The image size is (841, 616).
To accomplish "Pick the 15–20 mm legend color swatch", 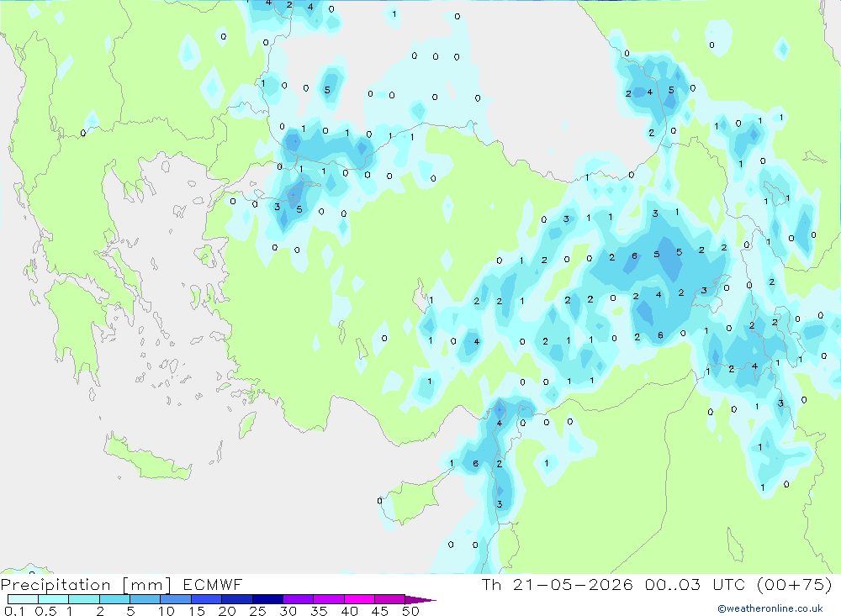I will point(206,599).
